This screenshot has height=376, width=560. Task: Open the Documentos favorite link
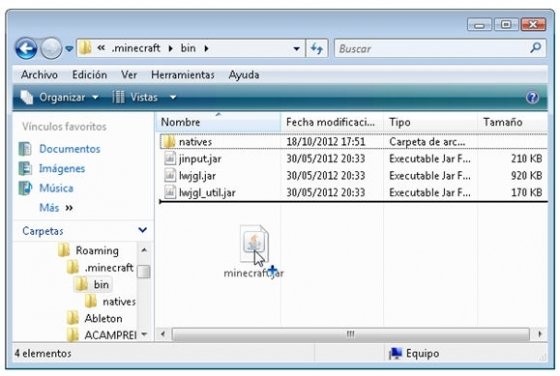(x=70, y=149)
